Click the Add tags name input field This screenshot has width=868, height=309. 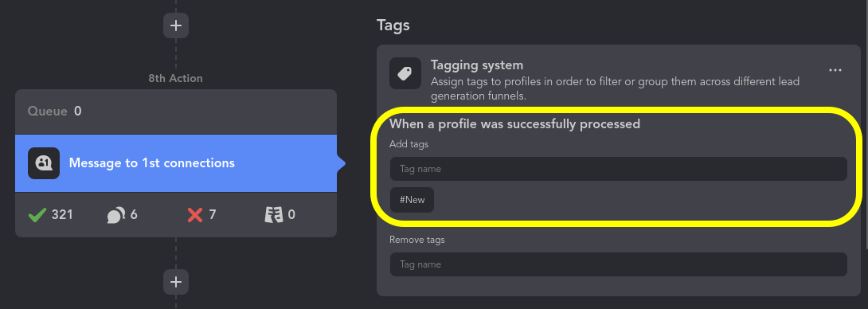click(x=618, y=169)
